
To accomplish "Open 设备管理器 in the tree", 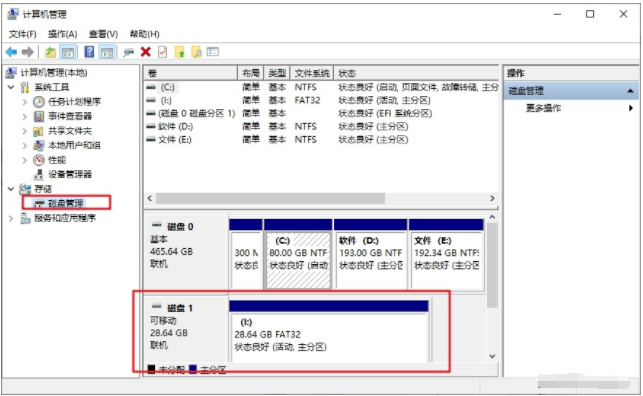I will [70, 174].
